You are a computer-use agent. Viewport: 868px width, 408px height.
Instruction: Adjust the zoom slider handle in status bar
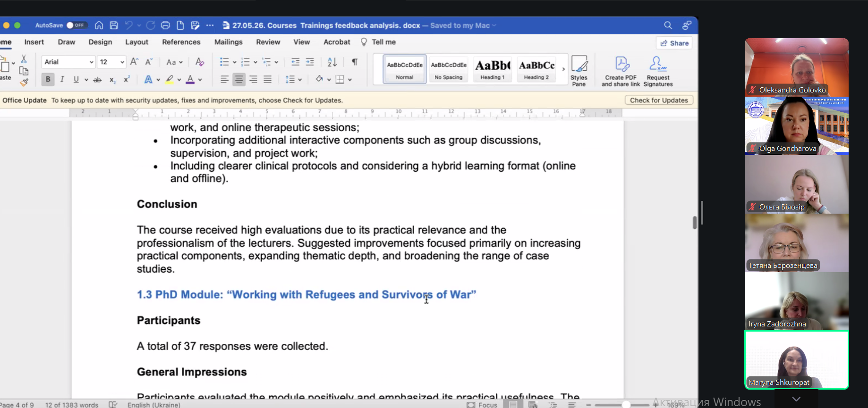(x=626, y=405)
